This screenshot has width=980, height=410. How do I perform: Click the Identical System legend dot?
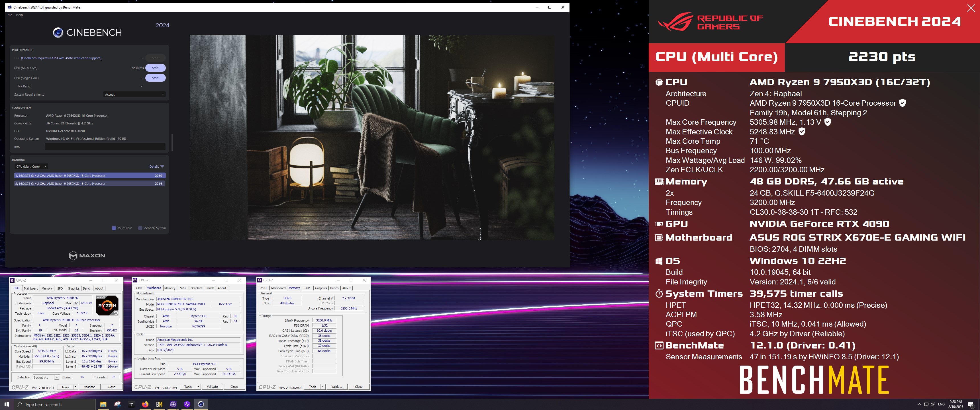140,228
